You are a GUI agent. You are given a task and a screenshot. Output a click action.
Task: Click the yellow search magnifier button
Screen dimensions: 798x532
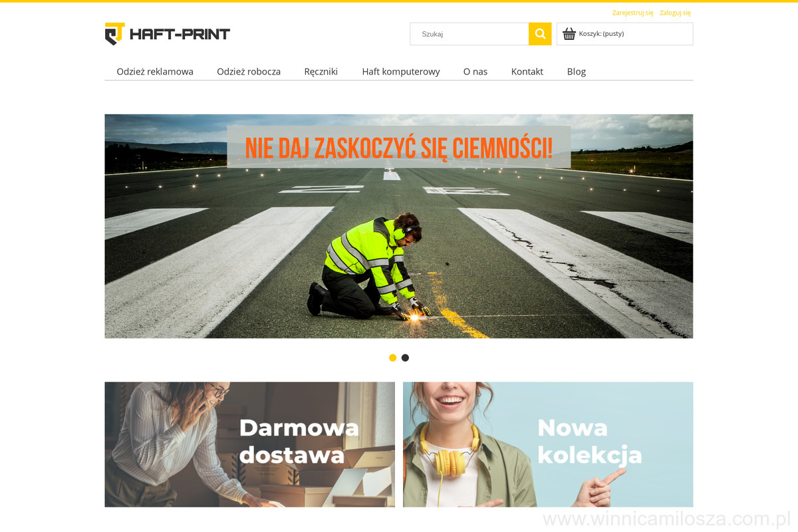(x=540, y=34)
